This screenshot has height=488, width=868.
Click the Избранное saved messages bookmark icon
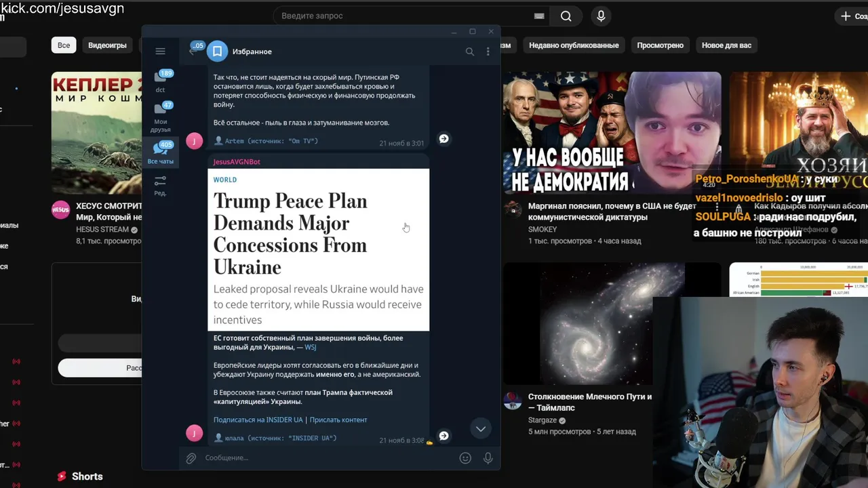point(217,52)
